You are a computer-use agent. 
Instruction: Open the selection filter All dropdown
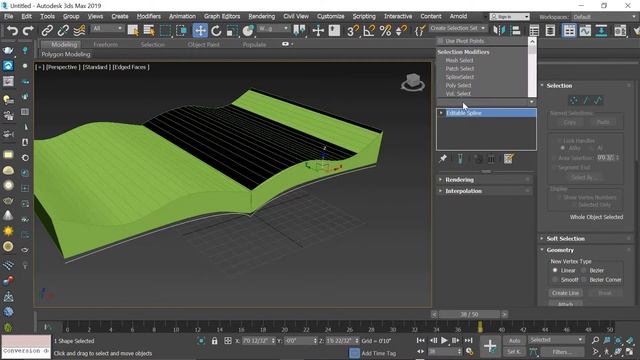pyautogui.click(x=107, y=28)
